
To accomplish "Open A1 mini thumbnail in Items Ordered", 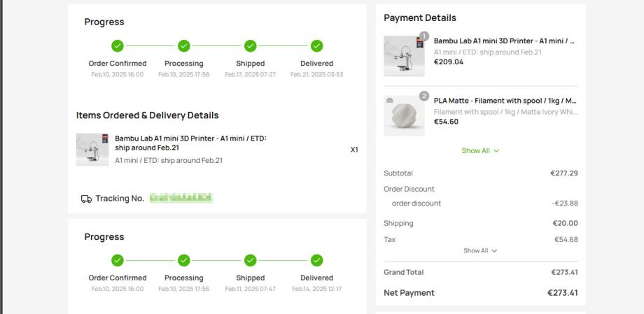I will point(92,149).
